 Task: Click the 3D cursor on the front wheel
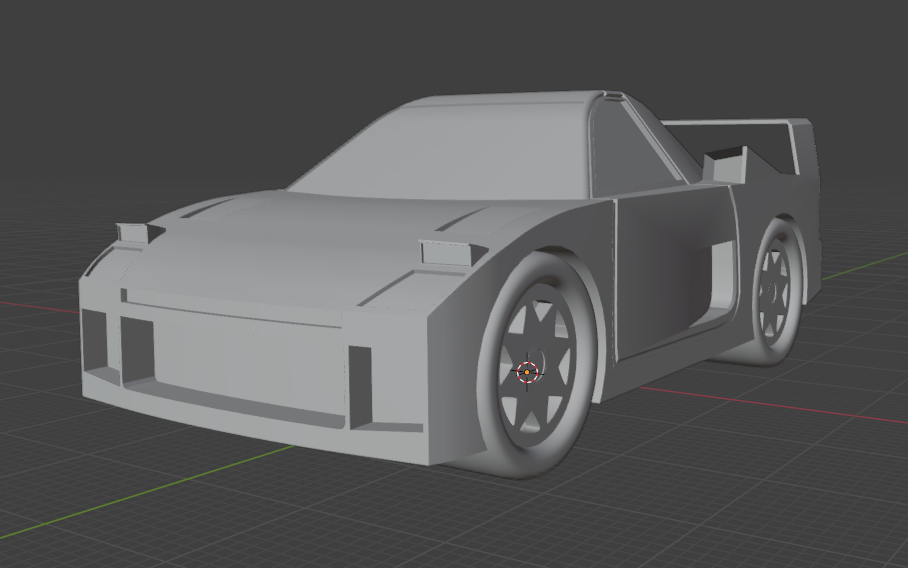[527, 372]
